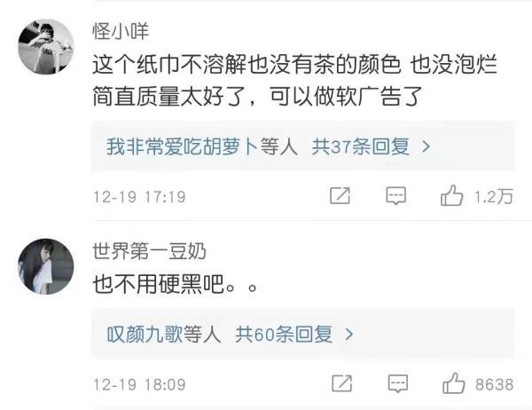532x410 pixels.
Task: Expand the 共60条回复 replies chevron
Action: (348, 335)
